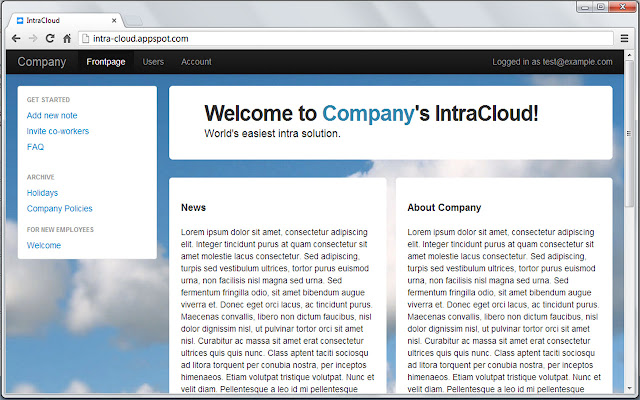Click the Logged in as test@example.com text

tap(552, 62)
